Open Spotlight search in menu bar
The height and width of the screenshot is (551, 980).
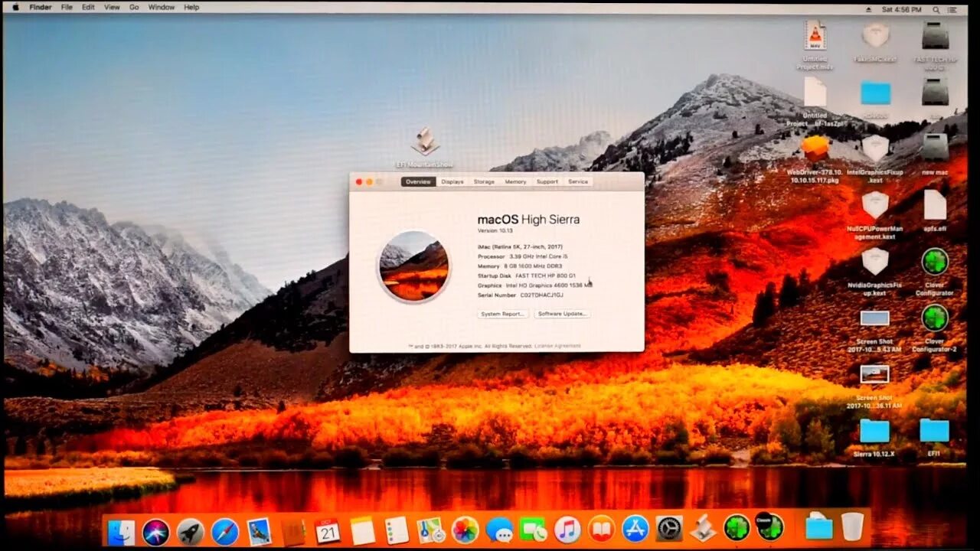tap(934, 9)
